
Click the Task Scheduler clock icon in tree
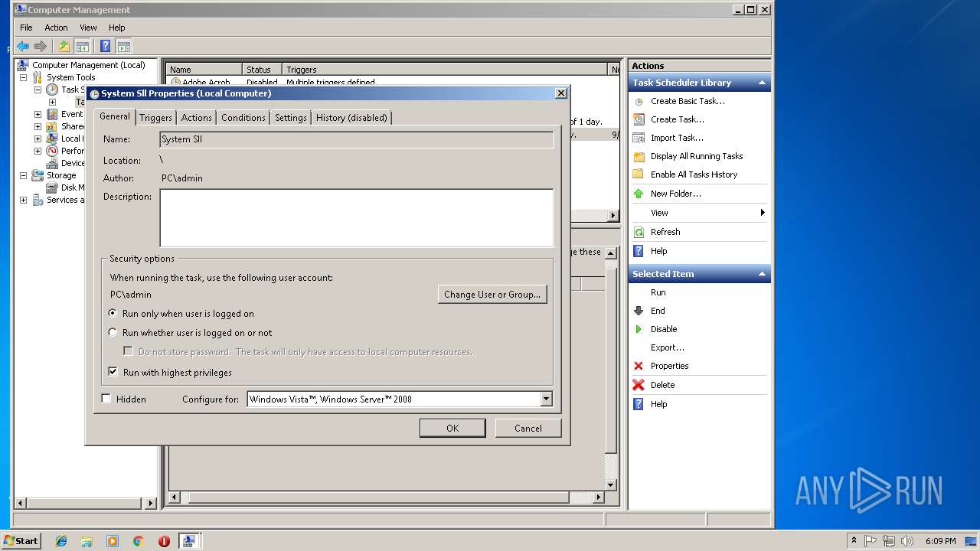(52, 90)
